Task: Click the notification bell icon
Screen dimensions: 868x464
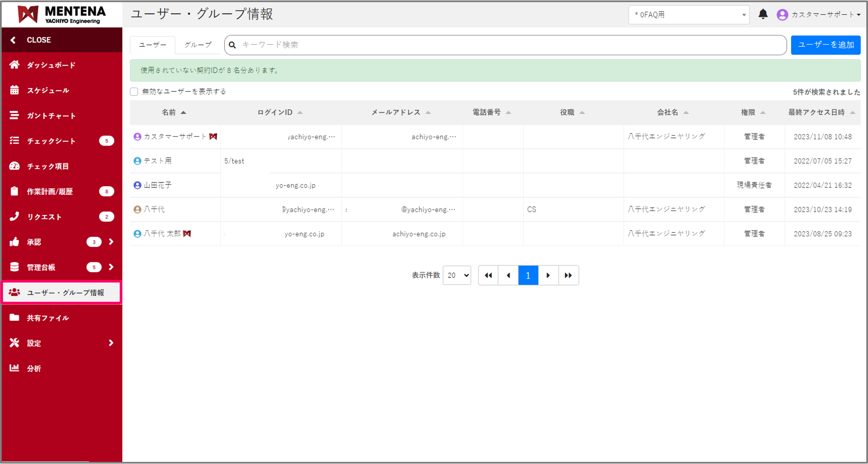Action: (x=763, y=15)
